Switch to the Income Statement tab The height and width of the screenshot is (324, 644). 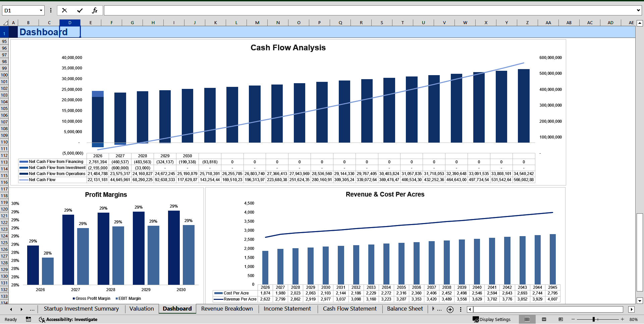[287, 309]
